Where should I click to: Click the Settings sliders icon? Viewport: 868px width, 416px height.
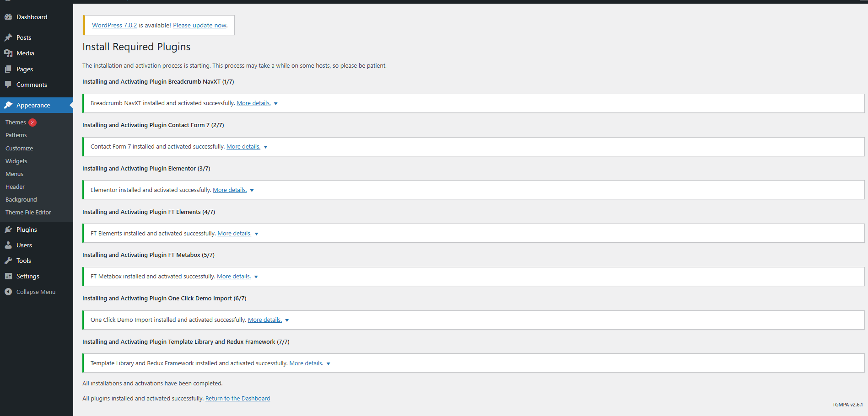8,276
